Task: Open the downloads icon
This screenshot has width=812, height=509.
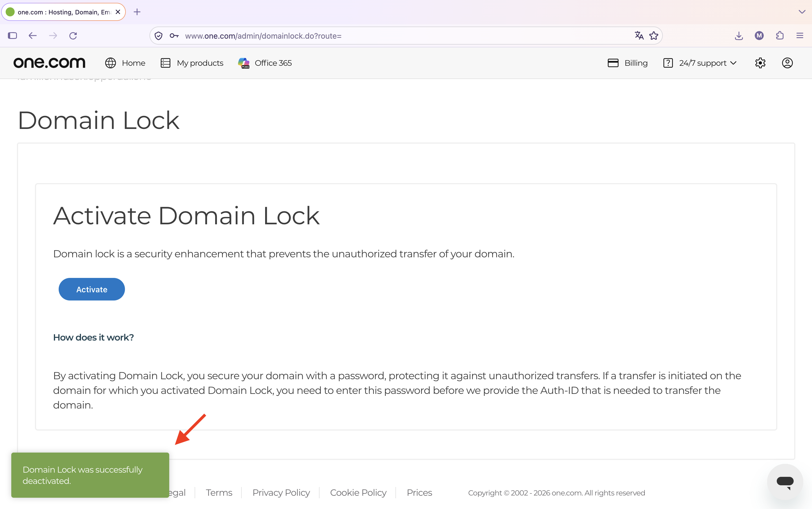Action: (x=739, y=36)
